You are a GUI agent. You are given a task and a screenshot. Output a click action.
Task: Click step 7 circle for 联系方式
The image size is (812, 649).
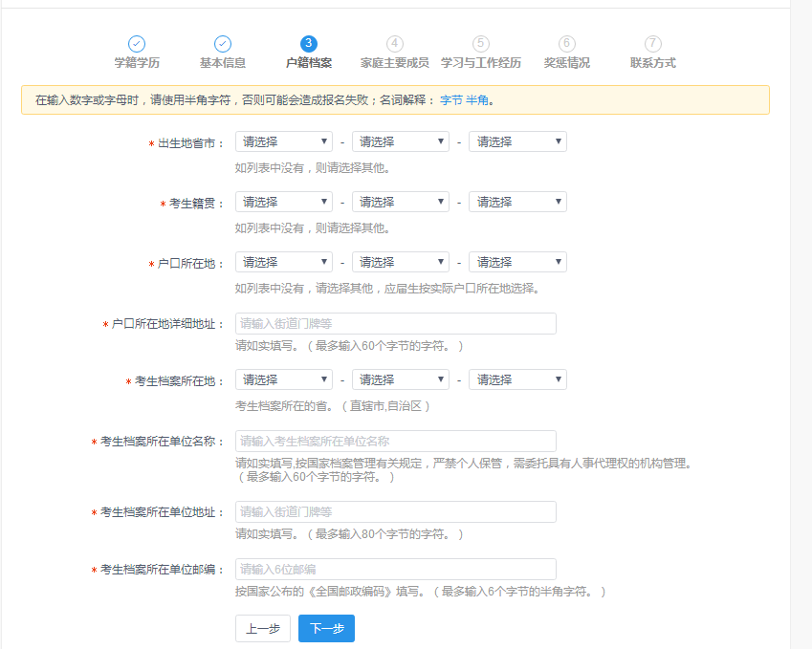653,44
